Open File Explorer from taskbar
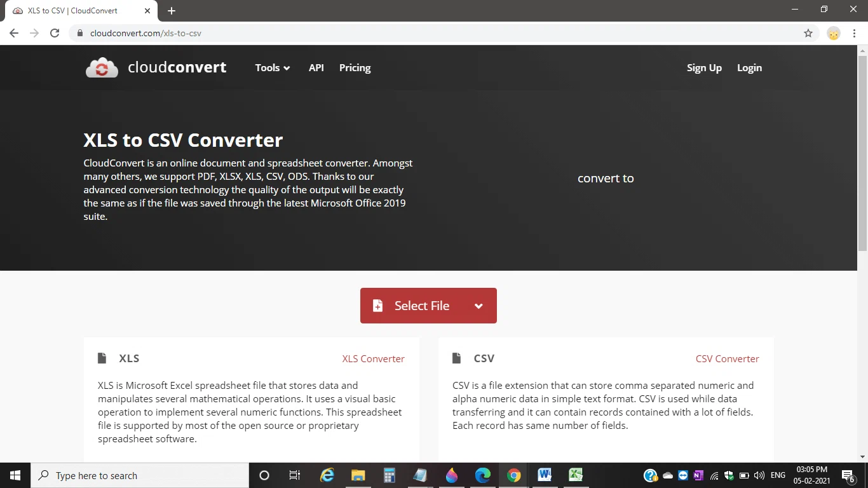 click(x=358, y=475)
